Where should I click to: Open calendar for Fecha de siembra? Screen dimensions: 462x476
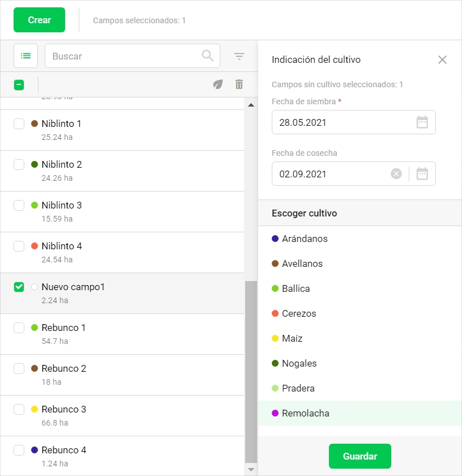422,122
